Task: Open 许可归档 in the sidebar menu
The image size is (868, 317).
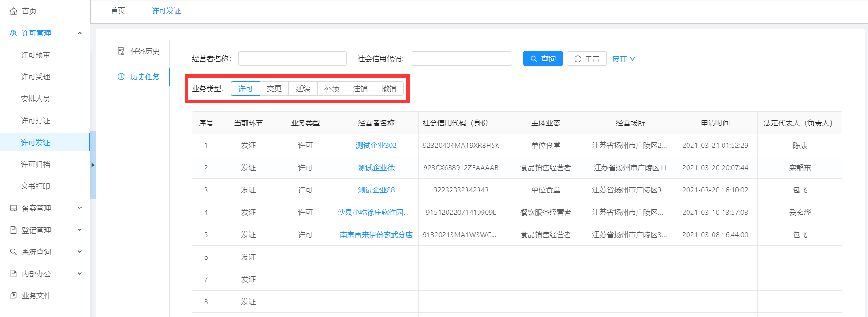Action: [36, 164]
